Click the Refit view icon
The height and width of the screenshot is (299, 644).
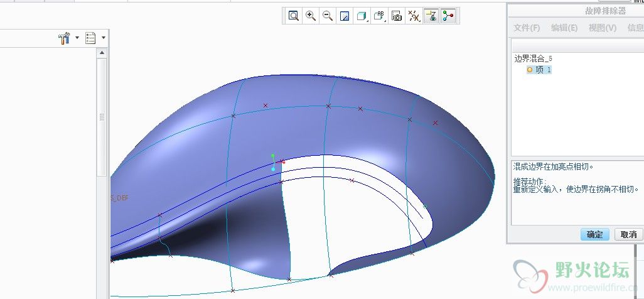coord(293,16)
